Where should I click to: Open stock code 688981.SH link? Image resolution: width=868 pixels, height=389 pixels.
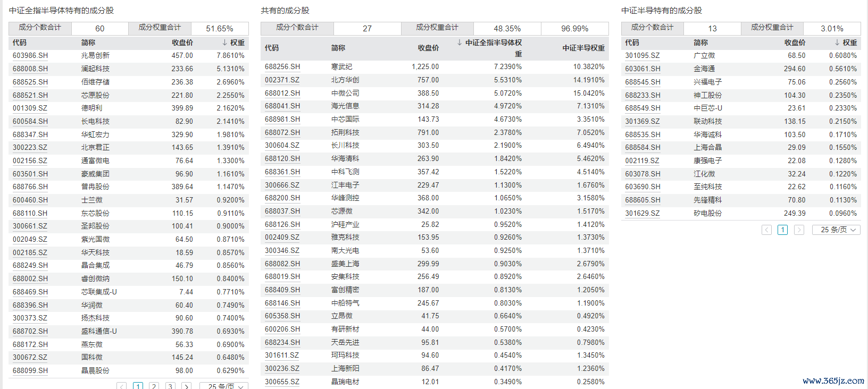pos(282,120)
